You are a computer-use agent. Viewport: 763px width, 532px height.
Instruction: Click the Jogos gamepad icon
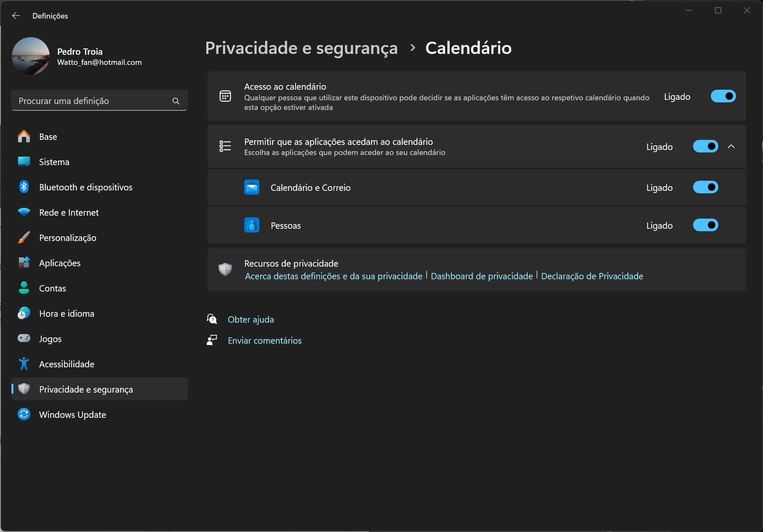pyautogui.click(x=24, y=338)
